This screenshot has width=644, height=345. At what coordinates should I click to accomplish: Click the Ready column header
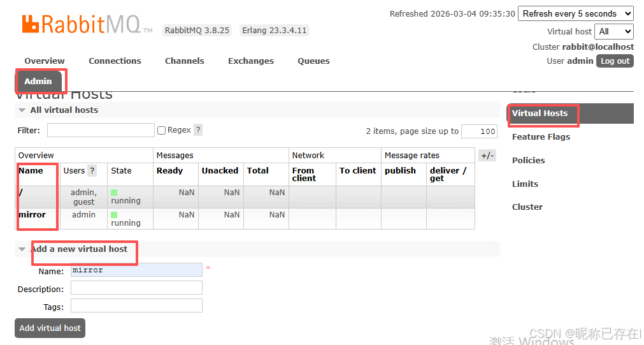tap(169, 171)
